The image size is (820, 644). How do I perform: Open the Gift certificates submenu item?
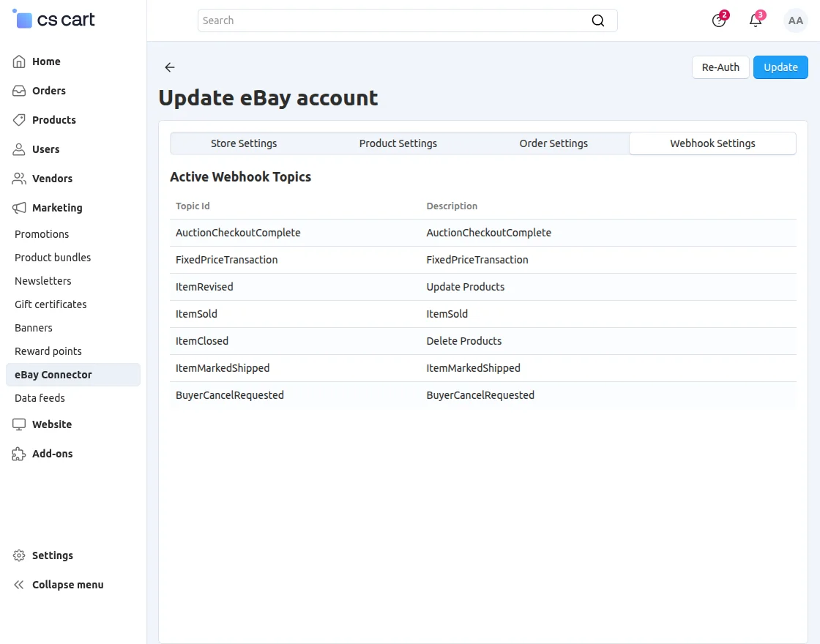51,304
